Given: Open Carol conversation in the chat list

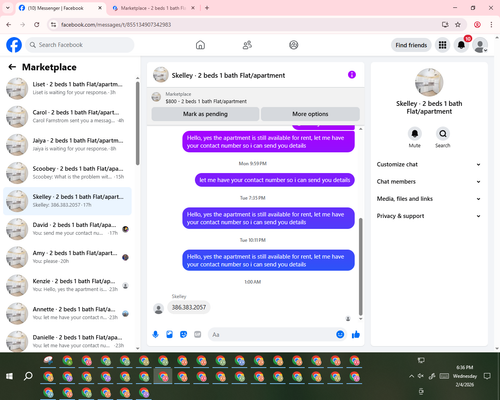Looking at the screenshot, I should tap(67, 116).
